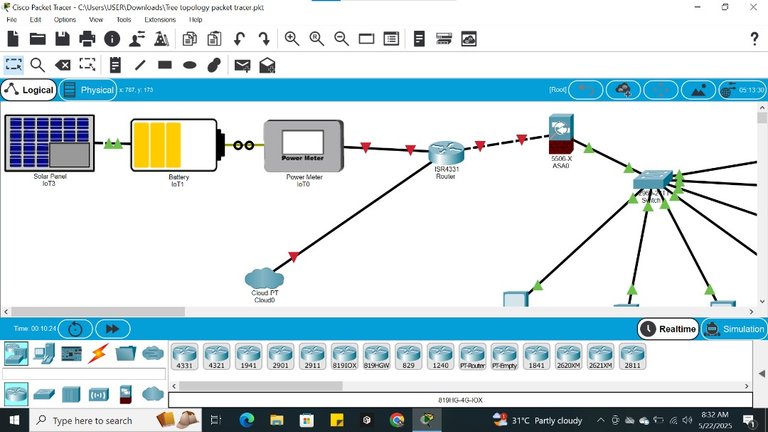Select the Cloud-PT Cloud0 device
The width and height of the screenshot is (768, 432).
[x=264, y=278]
